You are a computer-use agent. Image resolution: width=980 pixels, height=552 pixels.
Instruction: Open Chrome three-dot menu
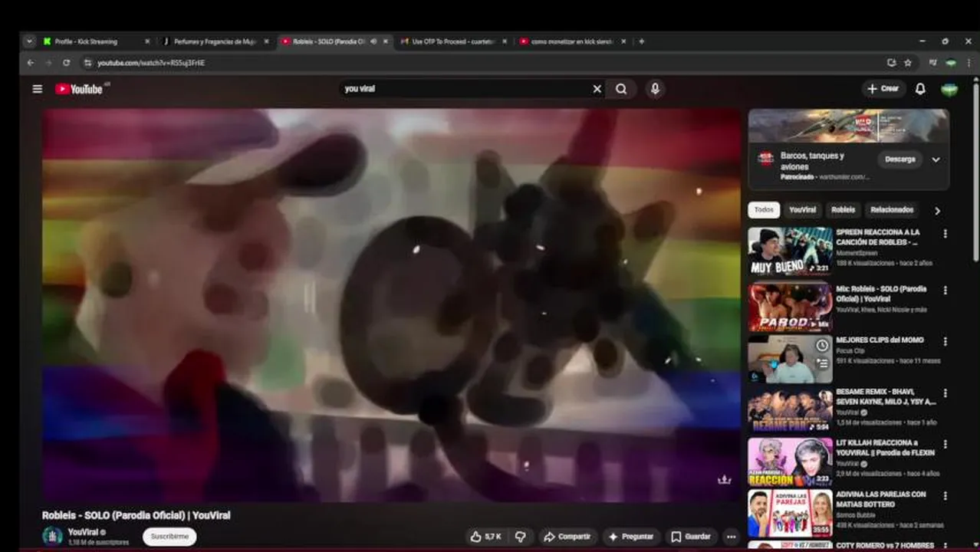coord(968,63)
